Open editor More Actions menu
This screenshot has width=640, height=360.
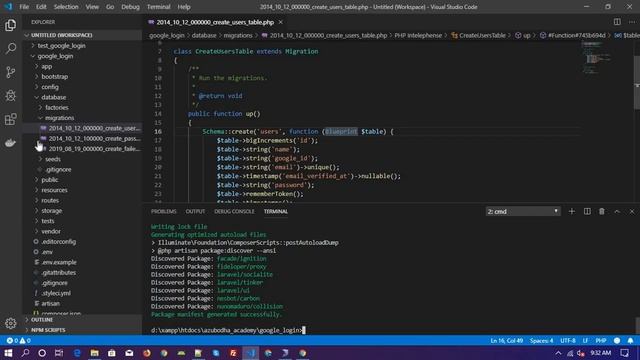tap(632, 22)
